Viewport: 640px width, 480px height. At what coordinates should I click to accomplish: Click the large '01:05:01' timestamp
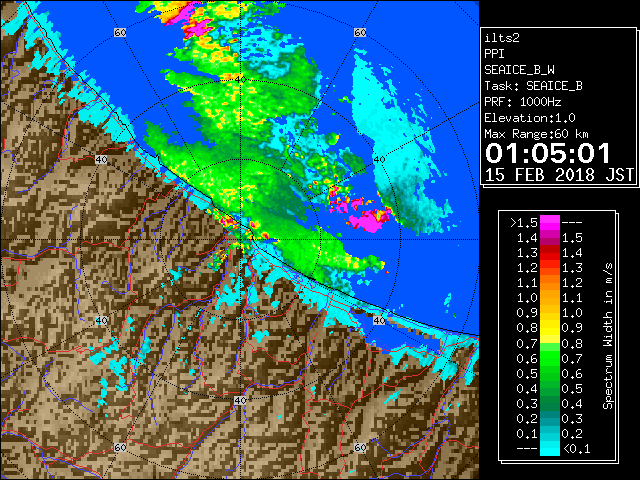point(548,153)
